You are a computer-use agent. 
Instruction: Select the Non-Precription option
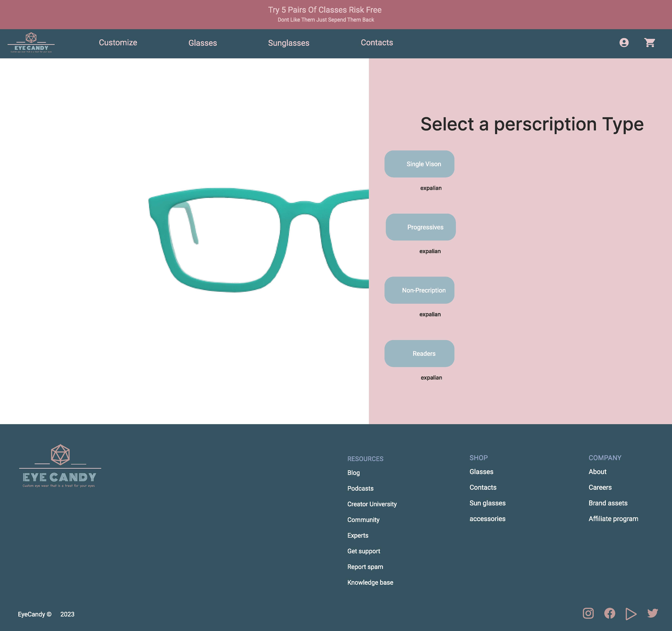(x=419, y=290)
